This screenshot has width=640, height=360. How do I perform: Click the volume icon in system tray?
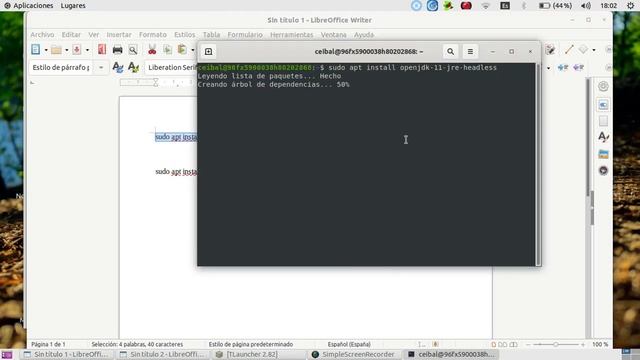[586, 6]
